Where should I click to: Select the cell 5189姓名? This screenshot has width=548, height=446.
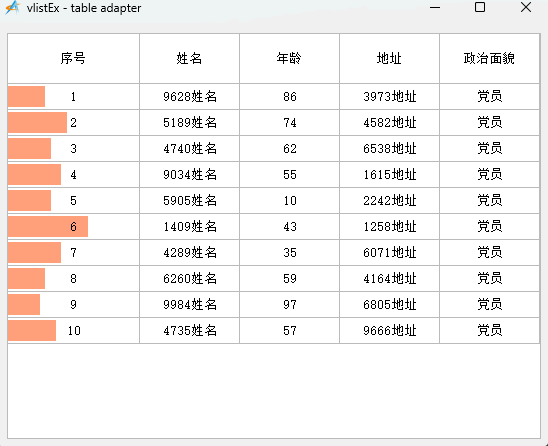click(189, 122)
